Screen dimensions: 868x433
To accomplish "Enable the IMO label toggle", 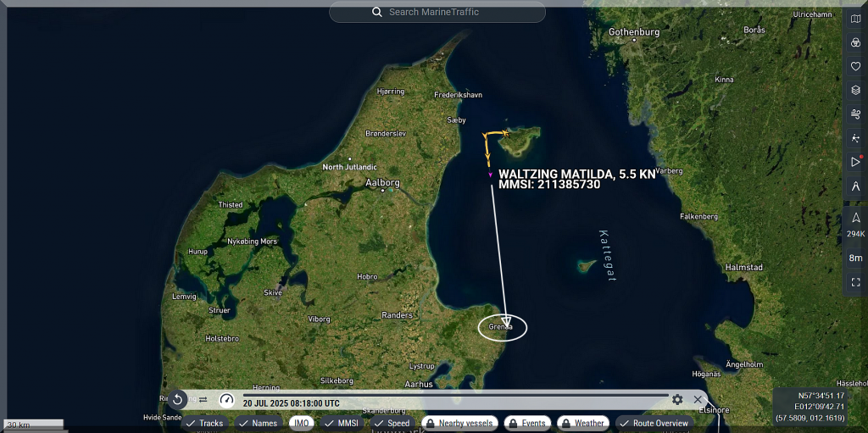I will pos(301,423).
